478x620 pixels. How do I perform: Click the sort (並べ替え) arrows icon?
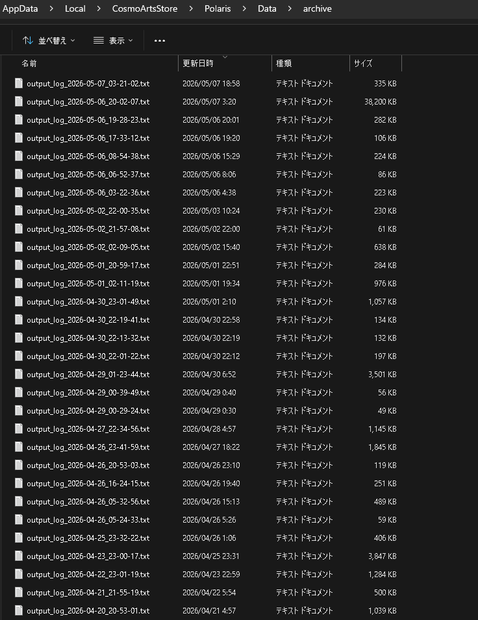[x=28, y=40]
